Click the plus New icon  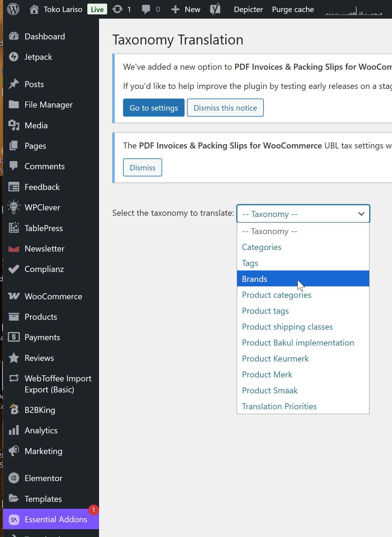(175, 9)
